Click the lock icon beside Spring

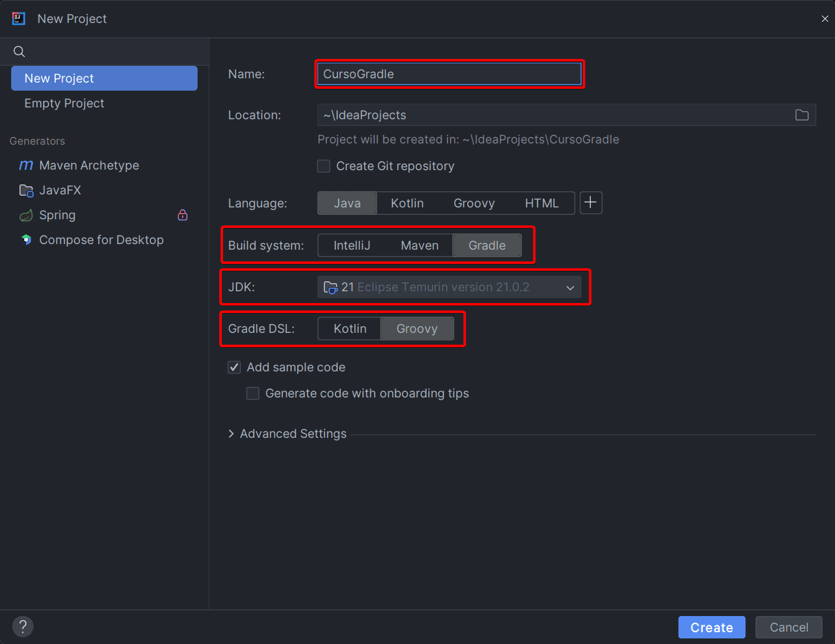click(x=183, y=215)
